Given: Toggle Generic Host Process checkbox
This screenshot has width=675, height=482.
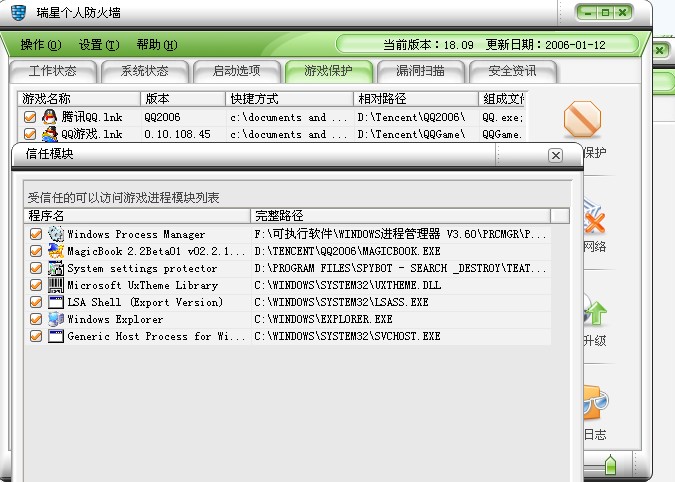Looking at the screenshot, I should pyautogui.click(x=36, y=336).
